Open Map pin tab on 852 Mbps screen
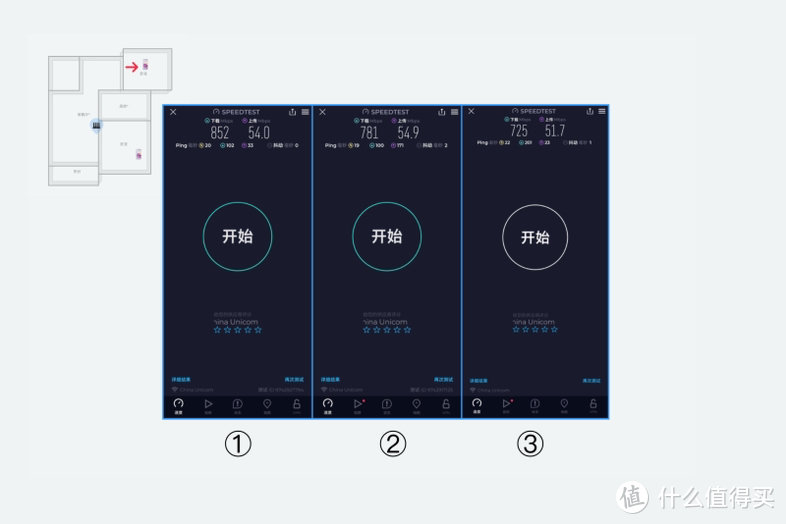 pos(267,406)
